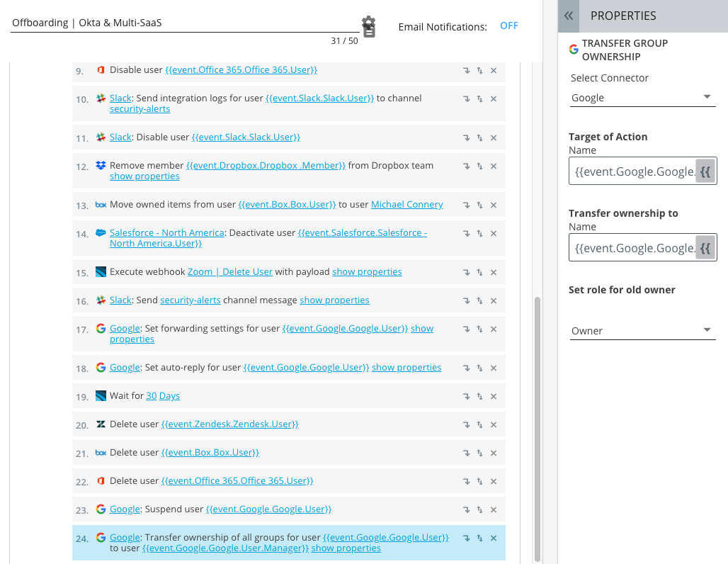Image resolution: width=728 pixels, height=564 pixels.
Task: Edit the workflow name field
Action: click(185, 23)
